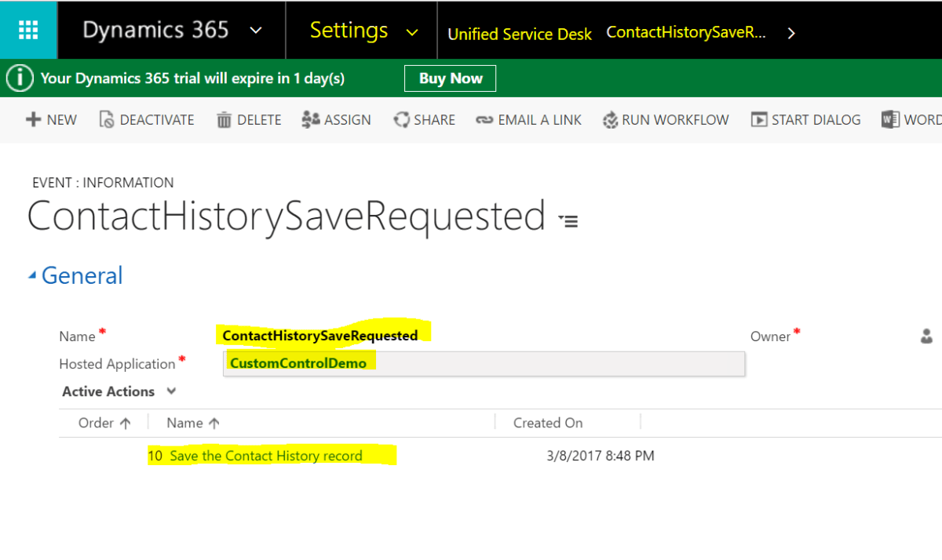The width and height of the screenshot is (942, 560).
Task: Start RUN WORKFLOW from the command bar
Action: click(x=666, y=119)
